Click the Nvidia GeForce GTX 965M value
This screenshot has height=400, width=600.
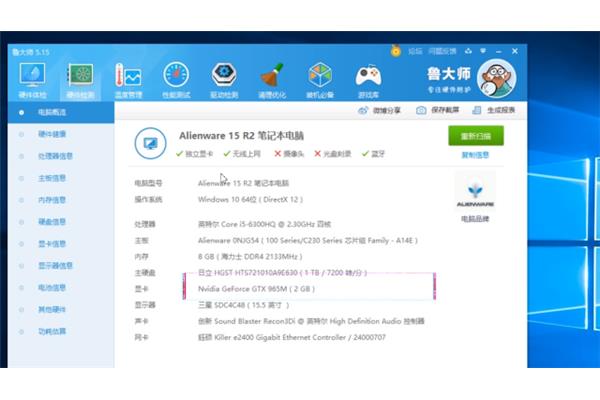(256, 289)
